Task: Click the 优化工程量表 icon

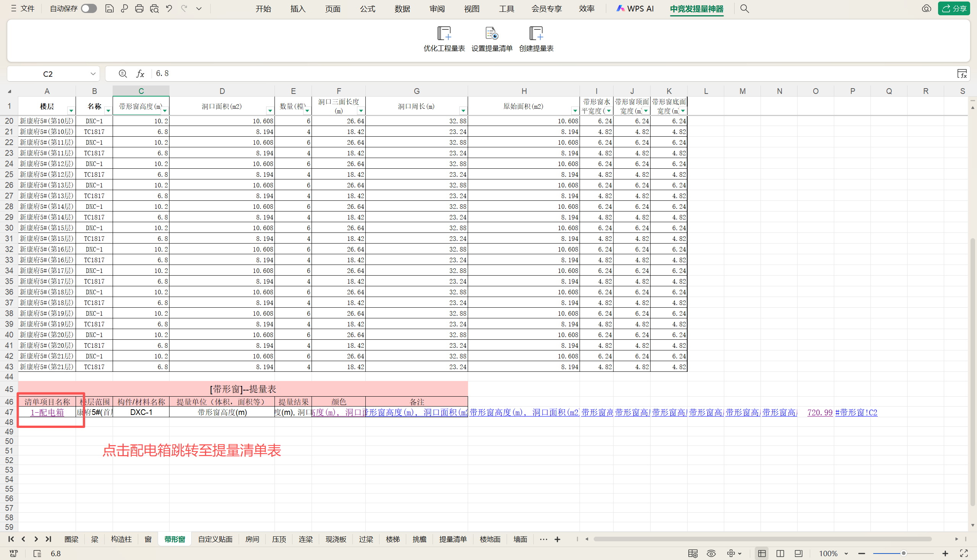Action: tap(444, 34)
